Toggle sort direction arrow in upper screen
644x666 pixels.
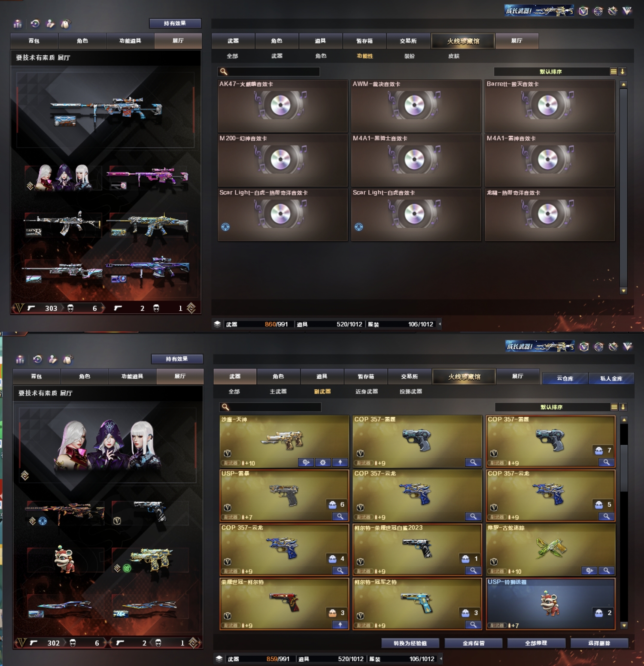tap(622, 72)
